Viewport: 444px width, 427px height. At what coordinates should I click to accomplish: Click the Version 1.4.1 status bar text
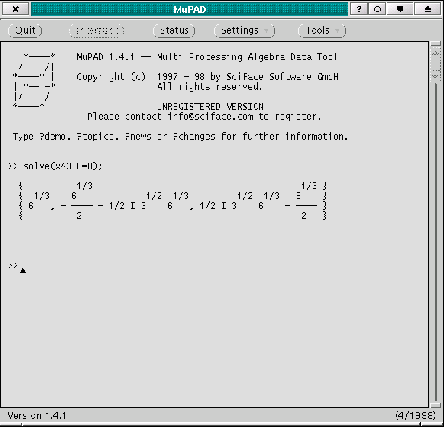37,416
